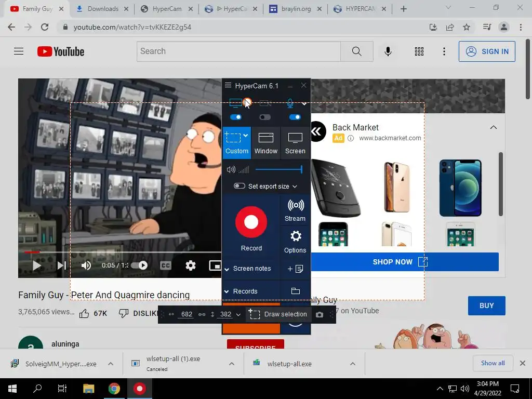
Task: Open options for wlsetup-all.exe download
Action: (353, 364)
